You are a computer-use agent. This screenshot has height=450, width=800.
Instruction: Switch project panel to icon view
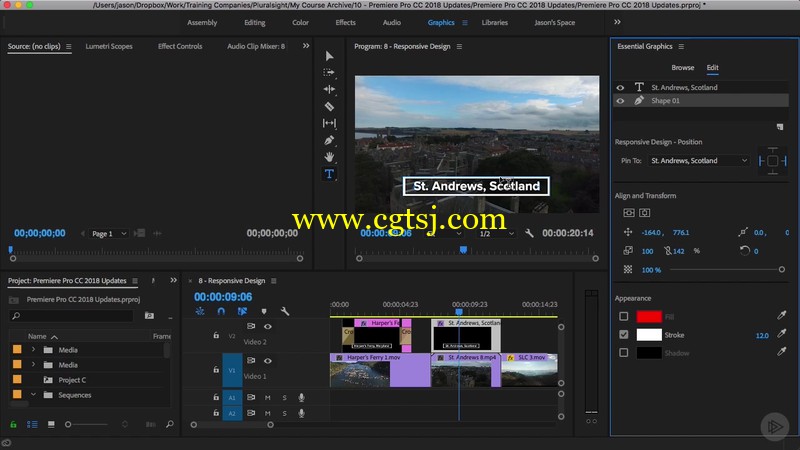(51, 424)
